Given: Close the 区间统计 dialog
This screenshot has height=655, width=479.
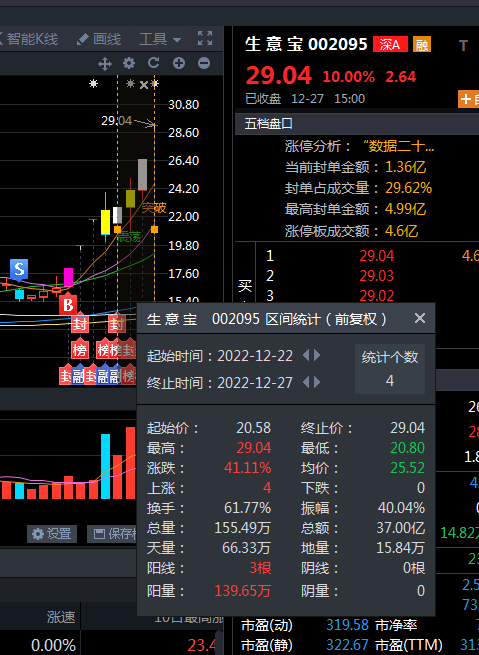Looking at the screenshot, I should tap(420, 318).
